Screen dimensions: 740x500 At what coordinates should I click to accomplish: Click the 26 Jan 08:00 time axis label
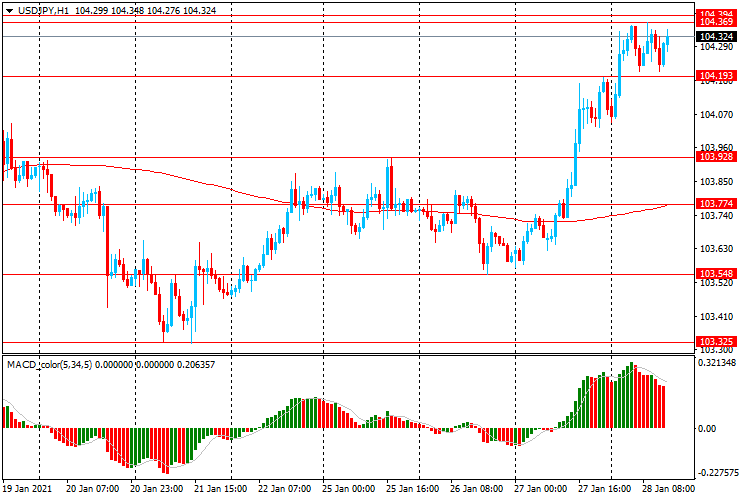click(x=477, y=488)
